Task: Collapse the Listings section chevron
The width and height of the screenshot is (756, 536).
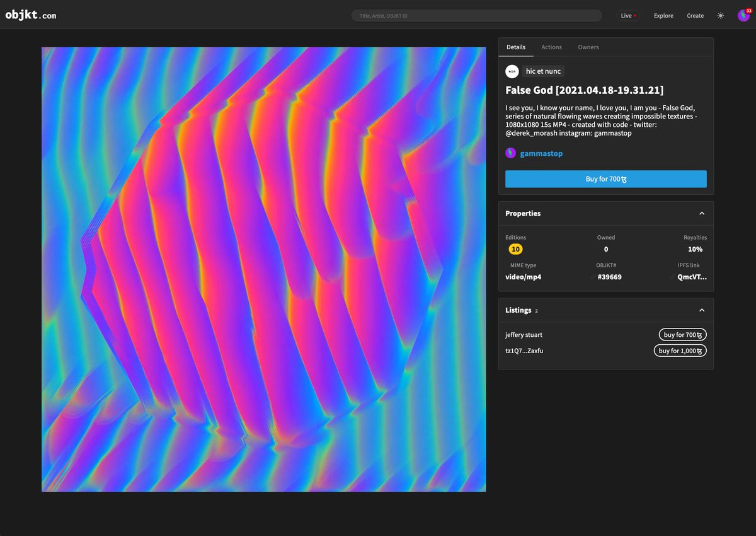Action: [x=702, y=310]
